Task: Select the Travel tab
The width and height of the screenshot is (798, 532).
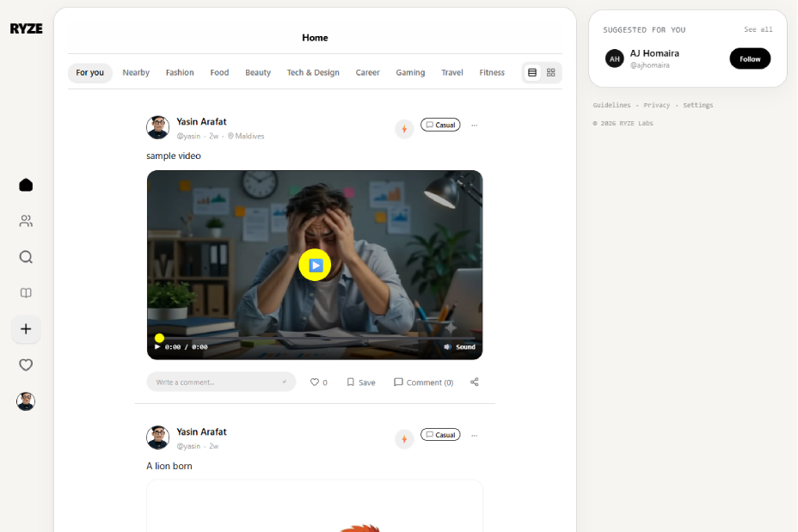Action: [x=452, y=73]
